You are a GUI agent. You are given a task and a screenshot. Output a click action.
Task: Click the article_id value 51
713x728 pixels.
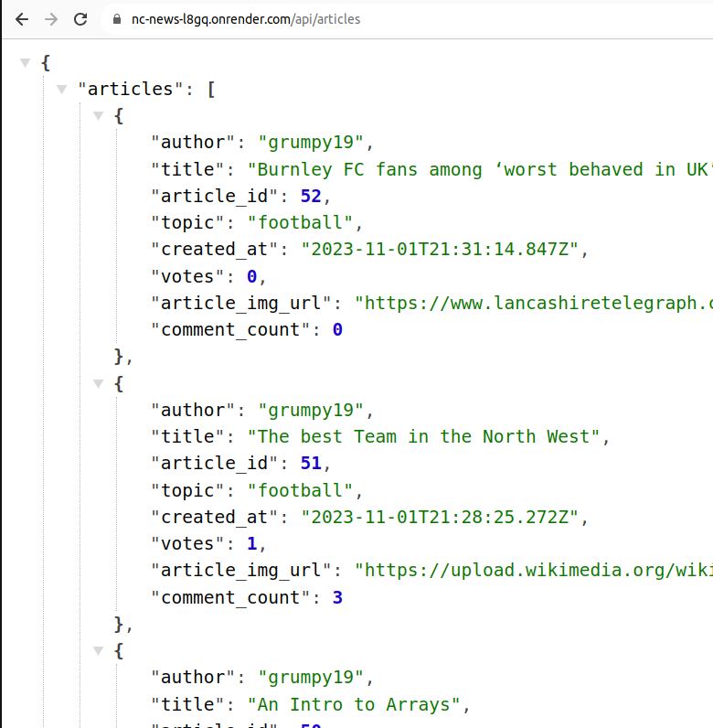coord(311,464)
